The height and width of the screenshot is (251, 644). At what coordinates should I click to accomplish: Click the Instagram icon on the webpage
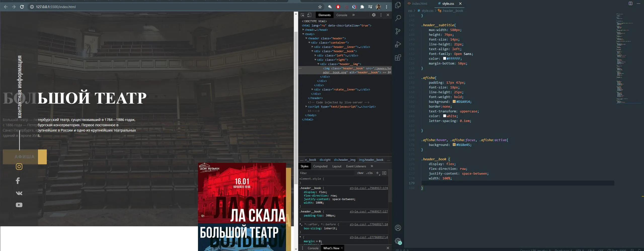click(19, 167)
